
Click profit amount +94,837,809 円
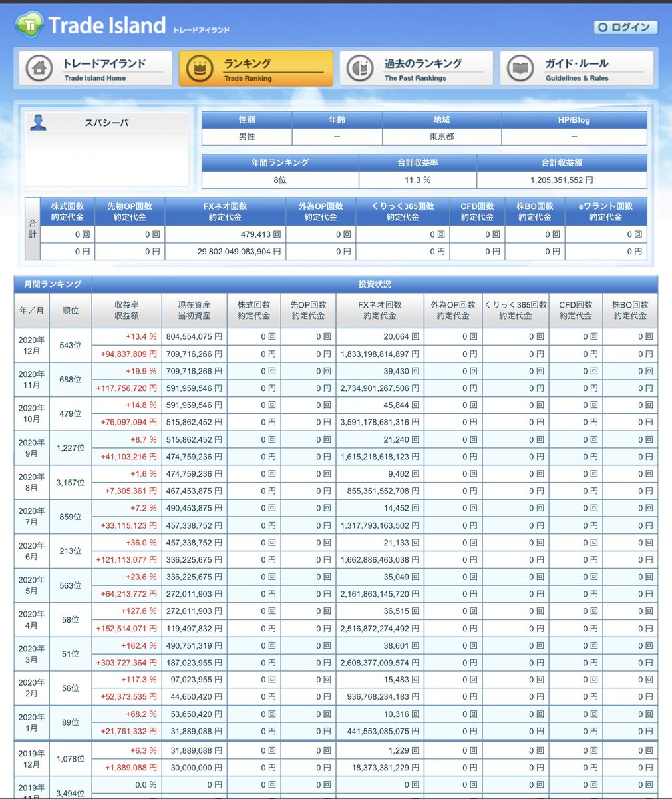(x=129, y=354)
